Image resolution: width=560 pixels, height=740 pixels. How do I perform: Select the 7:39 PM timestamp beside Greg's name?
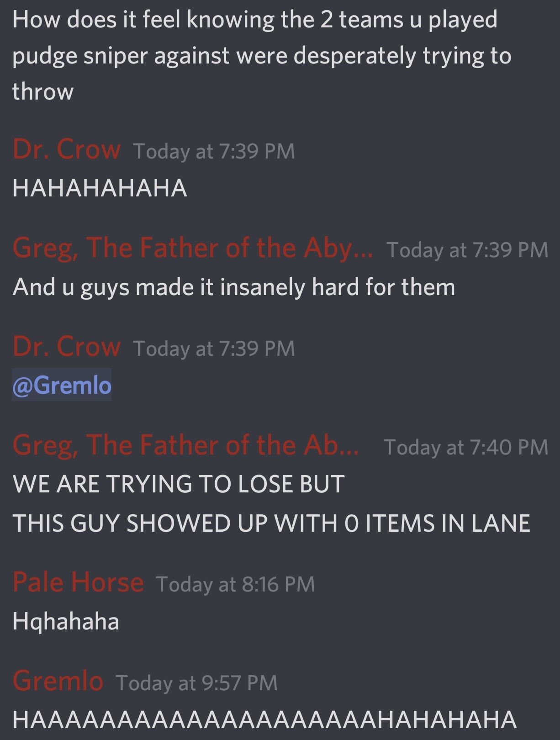click(467, 250)
